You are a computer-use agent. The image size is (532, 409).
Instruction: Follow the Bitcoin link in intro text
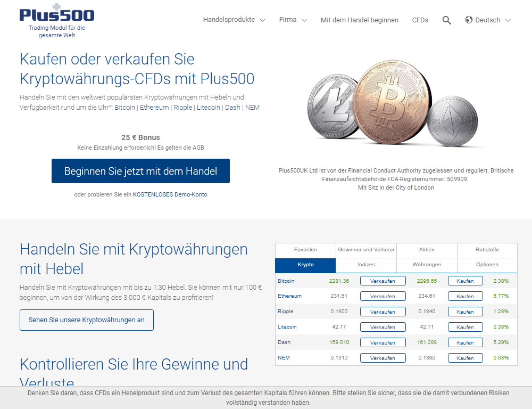pyautogui.click(x=124, y=108)
